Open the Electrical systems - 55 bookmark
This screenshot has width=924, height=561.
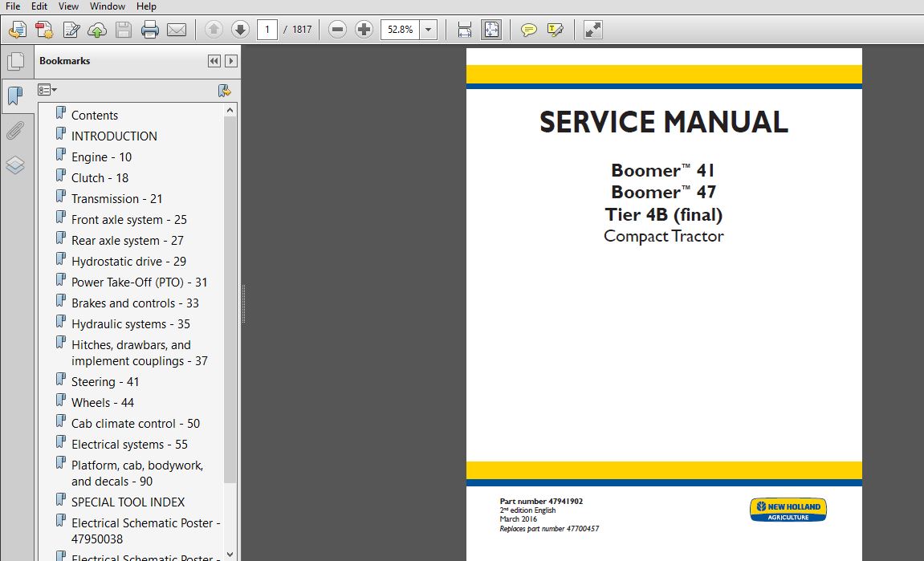coord(129,445)
